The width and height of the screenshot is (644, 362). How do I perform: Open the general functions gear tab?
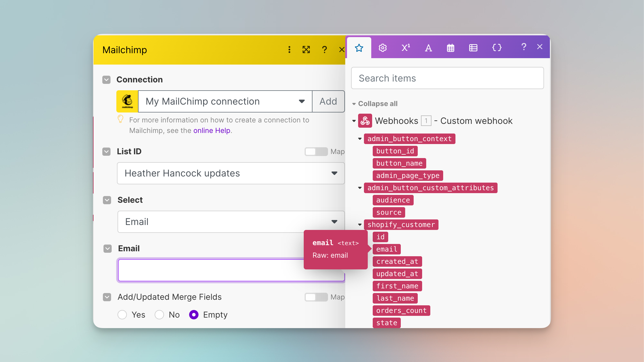point(383,48)
